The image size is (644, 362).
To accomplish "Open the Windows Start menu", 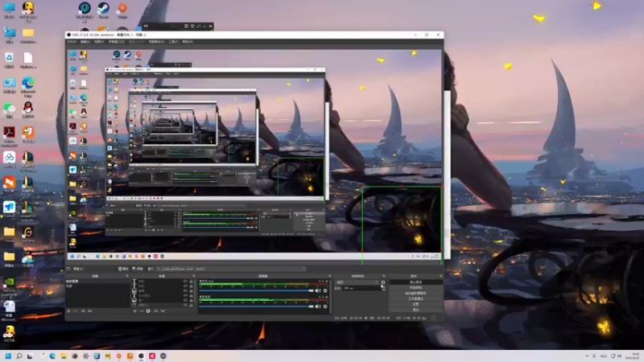I will click(x=8, y=356).
